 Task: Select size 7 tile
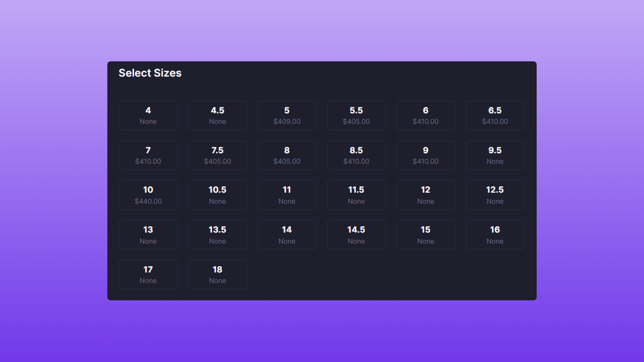(148, 155)
